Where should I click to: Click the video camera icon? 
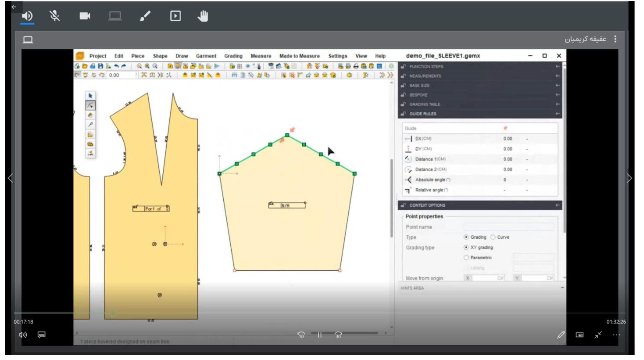[x=85, y=16]
